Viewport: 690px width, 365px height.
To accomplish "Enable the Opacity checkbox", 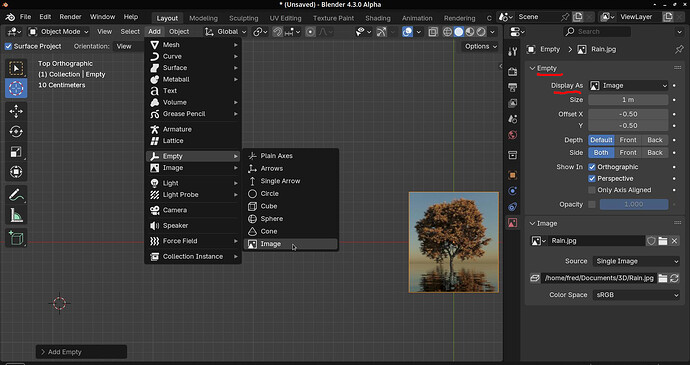I will (592, 204).
